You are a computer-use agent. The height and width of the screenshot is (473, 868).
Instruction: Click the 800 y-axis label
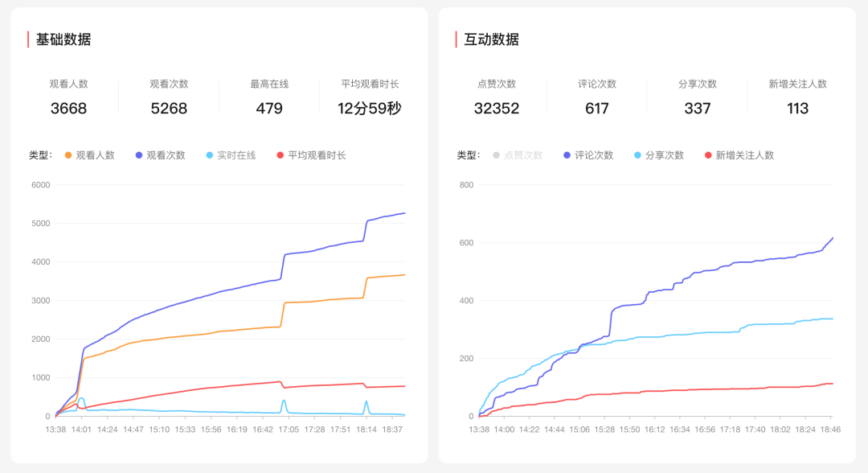(467, 185)
